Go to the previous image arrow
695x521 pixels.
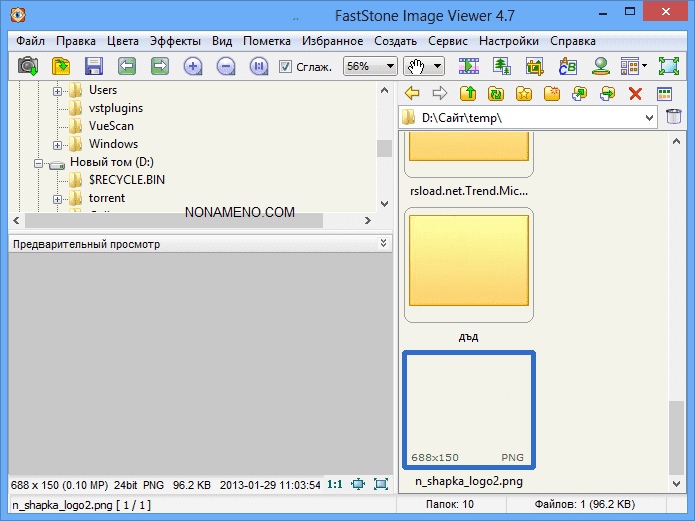click(127, 67)
